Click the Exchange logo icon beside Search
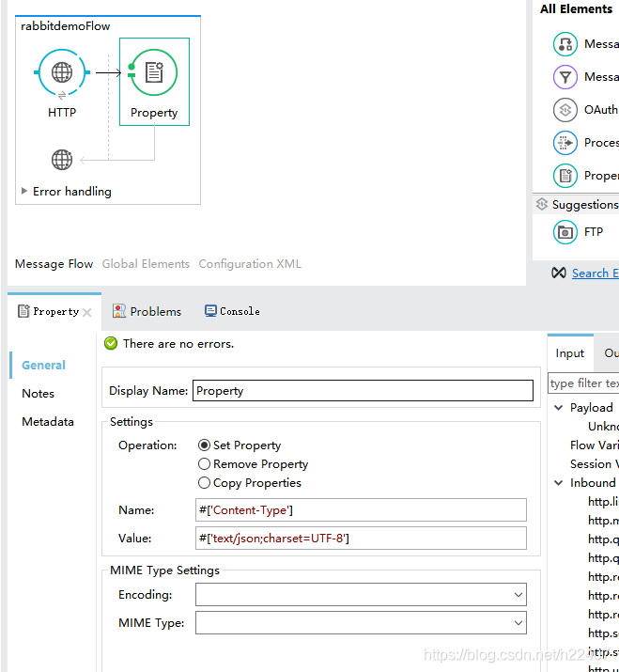The image size is (619, 672). [559, 273]
